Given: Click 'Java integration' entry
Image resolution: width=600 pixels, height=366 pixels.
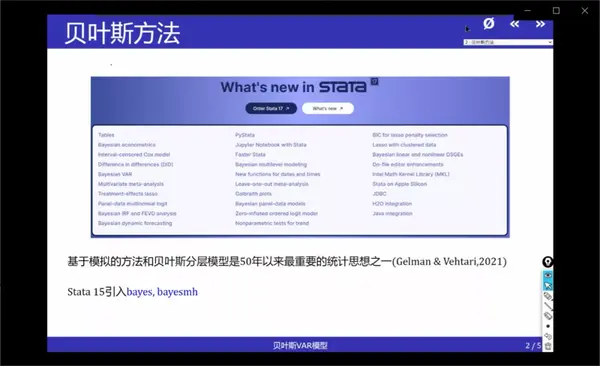Looking at the screenshot, I should coord(392,213).
